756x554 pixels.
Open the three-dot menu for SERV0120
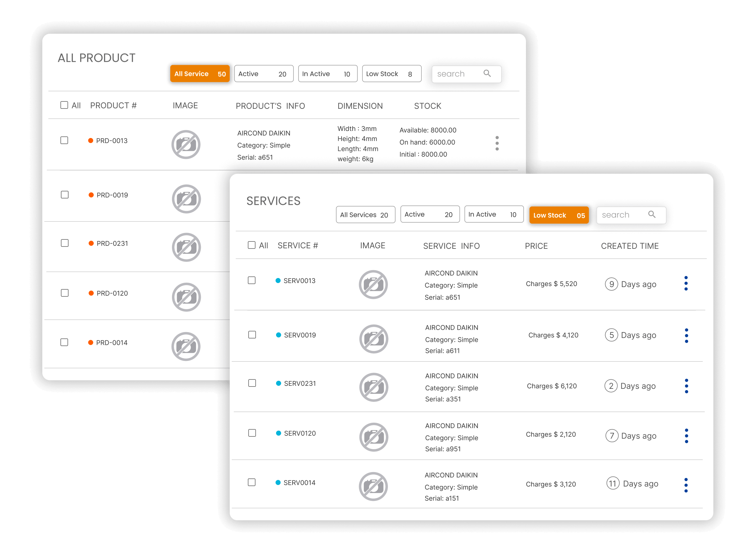[x=686, y=436]
